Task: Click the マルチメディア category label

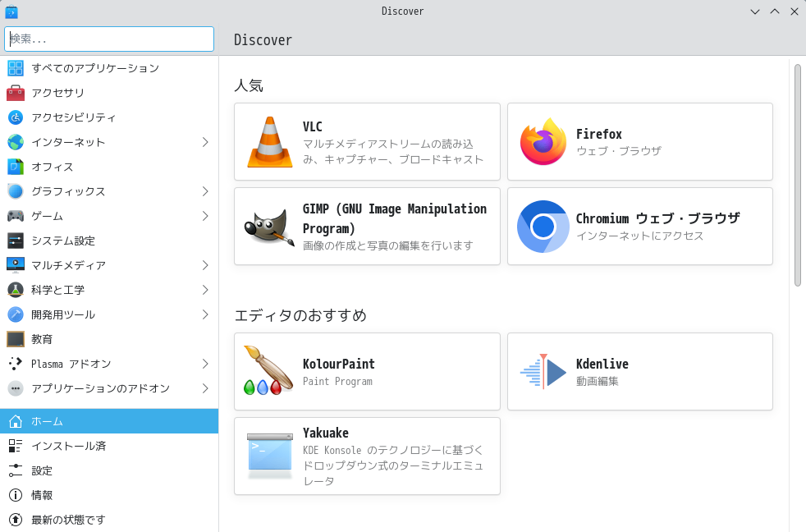Action: 68,265
